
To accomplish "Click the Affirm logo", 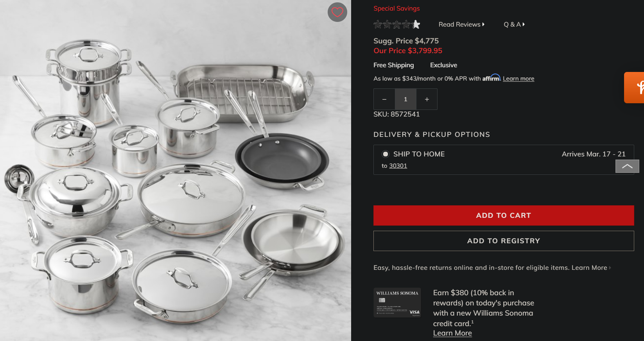I will (x=491, y=78).
